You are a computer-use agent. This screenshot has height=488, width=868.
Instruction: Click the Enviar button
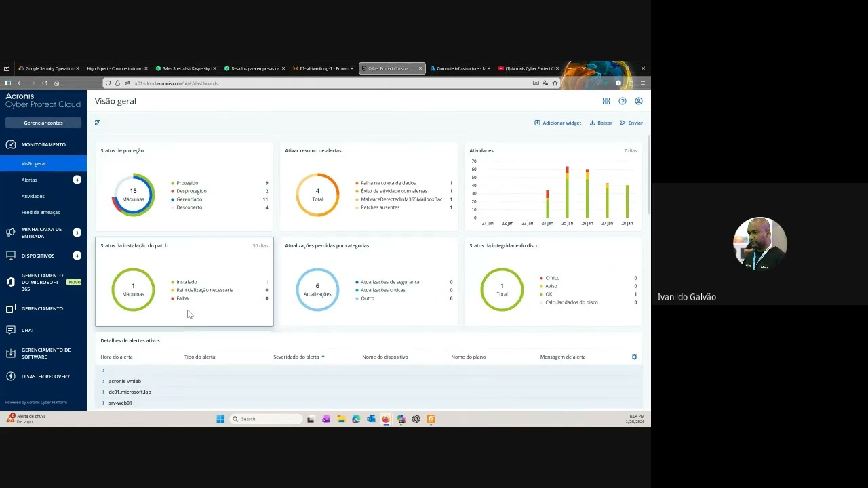631,123
